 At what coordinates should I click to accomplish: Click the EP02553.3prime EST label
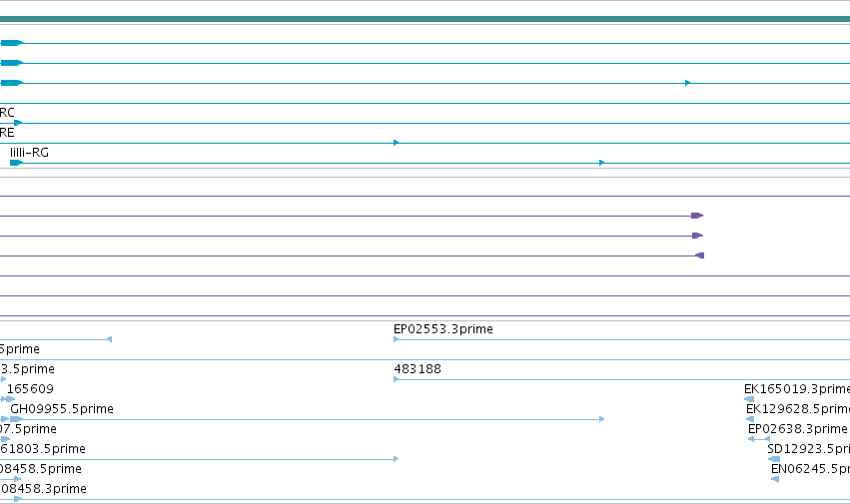pyautogui.click(x=442, y=329)
